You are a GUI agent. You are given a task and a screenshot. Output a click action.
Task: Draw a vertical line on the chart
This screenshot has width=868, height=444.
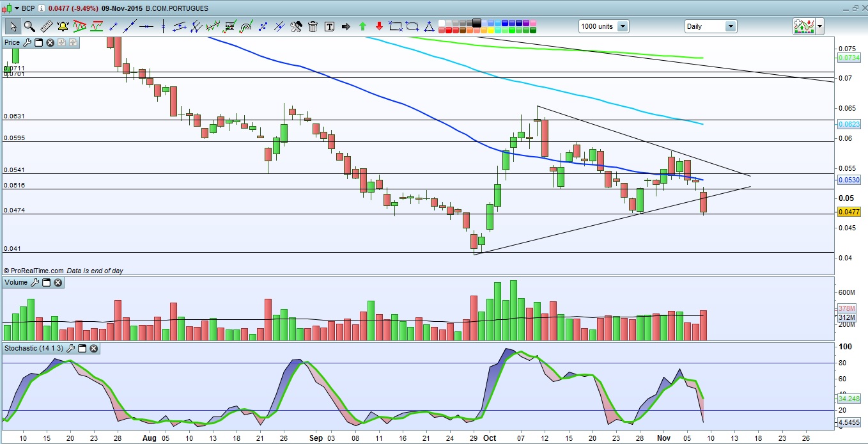[x=163, y=26]
